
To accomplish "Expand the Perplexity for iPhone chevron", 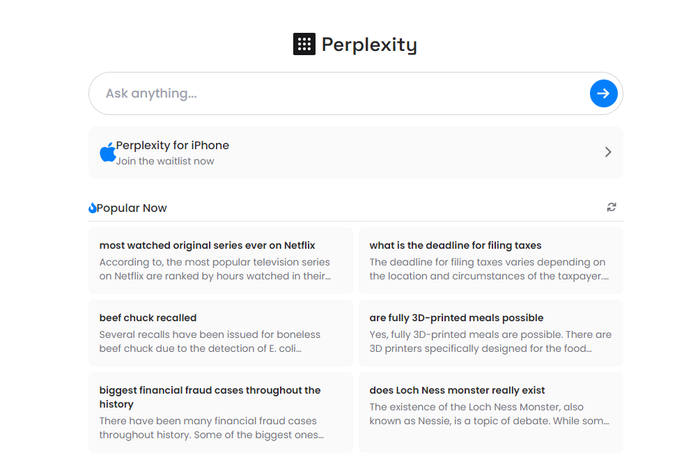I will click(x=608, y=152).
